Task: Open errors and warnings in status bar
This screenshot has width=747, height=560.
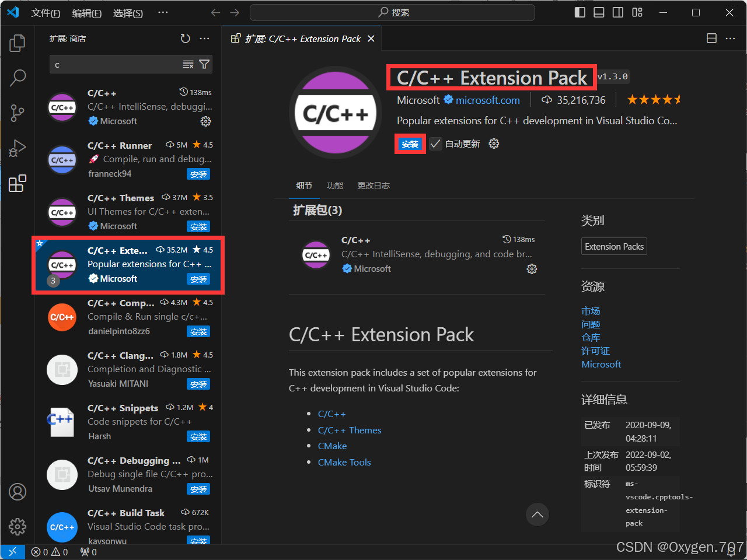Action: [x=50, y=552]
